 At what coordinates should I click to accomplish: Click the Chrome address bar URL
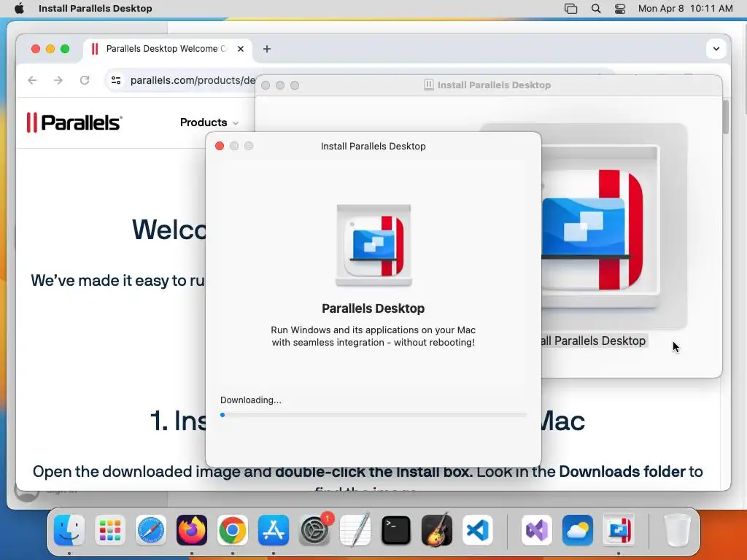(193, 80)
